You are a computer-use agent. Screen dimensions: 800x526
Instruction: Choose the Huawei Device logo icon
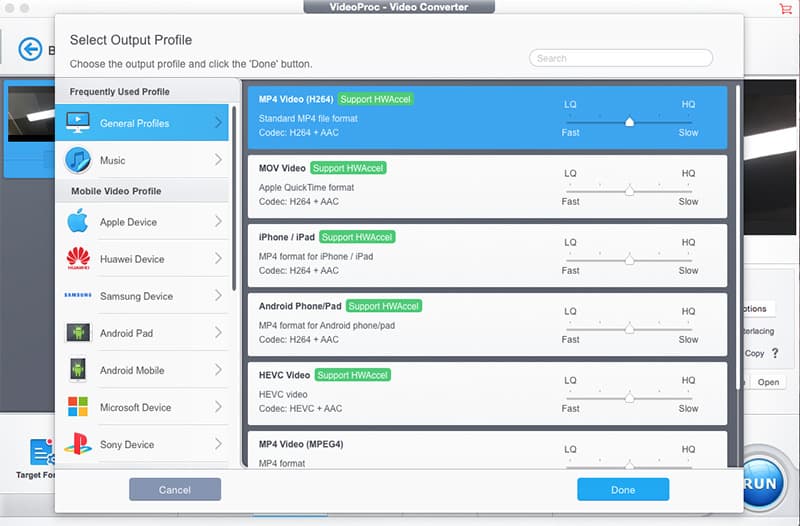pyautogui.click(x=78, y=259)
